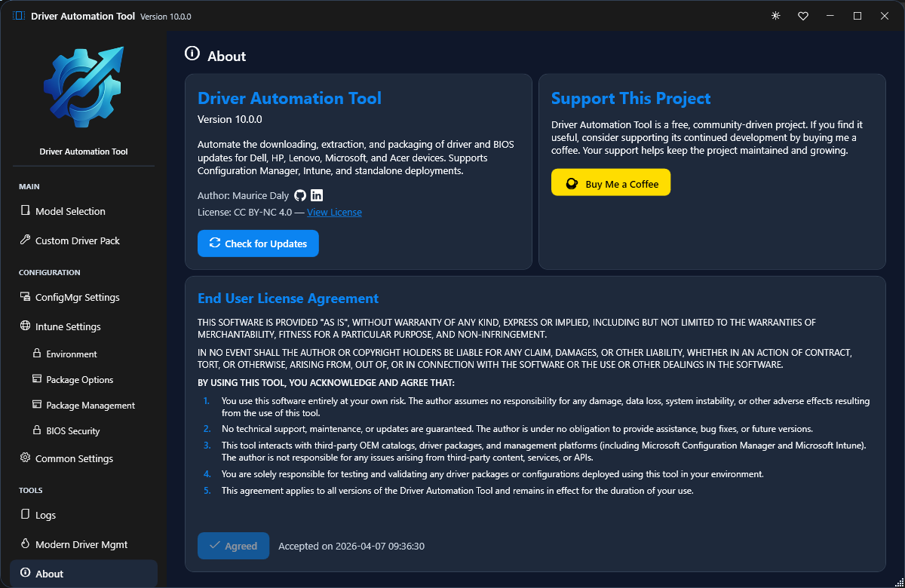
Task: Click the 'Author: Maurice Daly' text
Action: click(243, 196)
